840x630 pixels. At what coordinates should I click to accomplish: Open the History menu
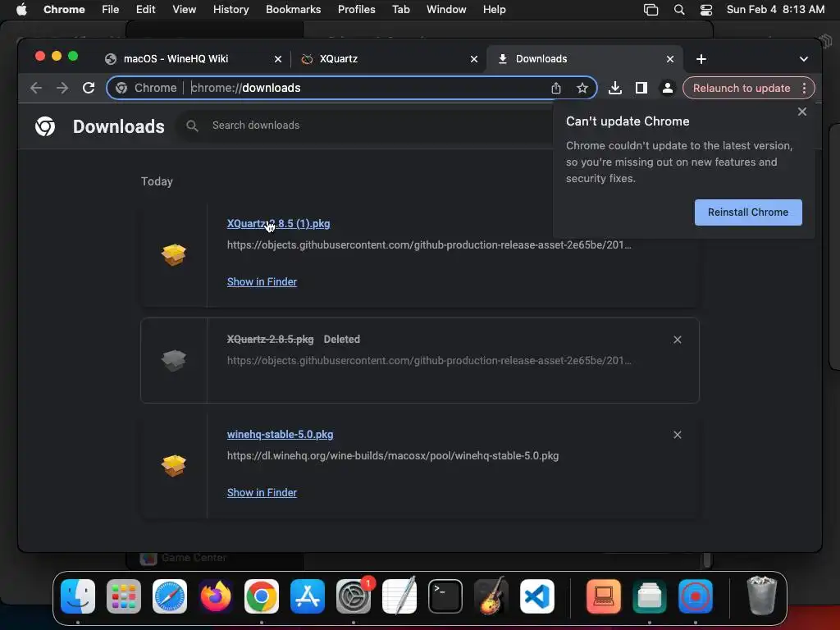[231, 10]
